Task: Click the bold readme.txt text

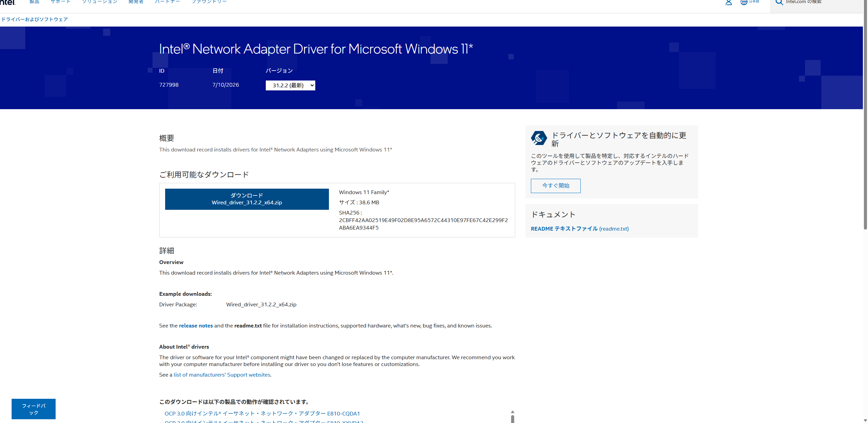Action: click(248, 326)
